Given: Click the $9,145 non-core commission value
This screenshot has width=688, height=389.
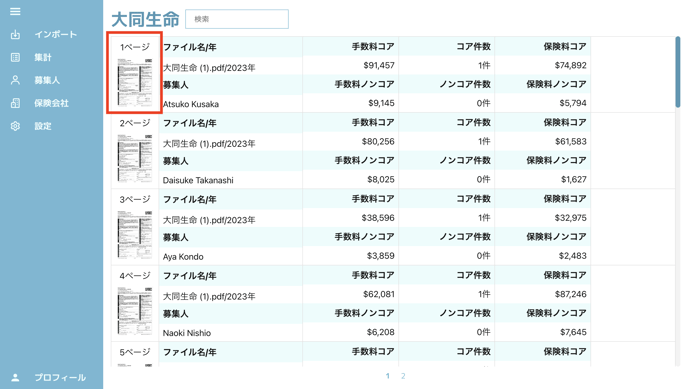Looking at the screenshot, I should pyautogui.click(x=381, y=103).
